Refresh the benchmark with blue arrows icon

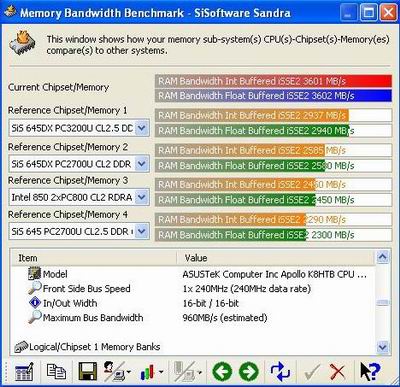(280, 371)
